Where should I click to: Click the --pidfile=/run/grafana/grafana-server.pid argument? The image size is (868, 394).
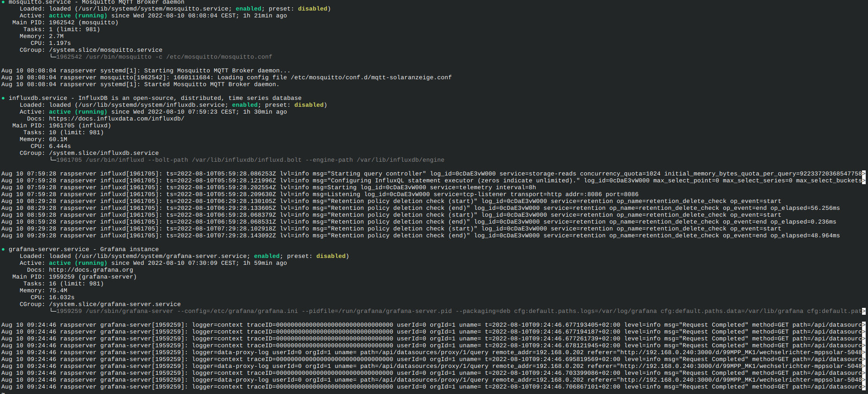click(377, 311)
